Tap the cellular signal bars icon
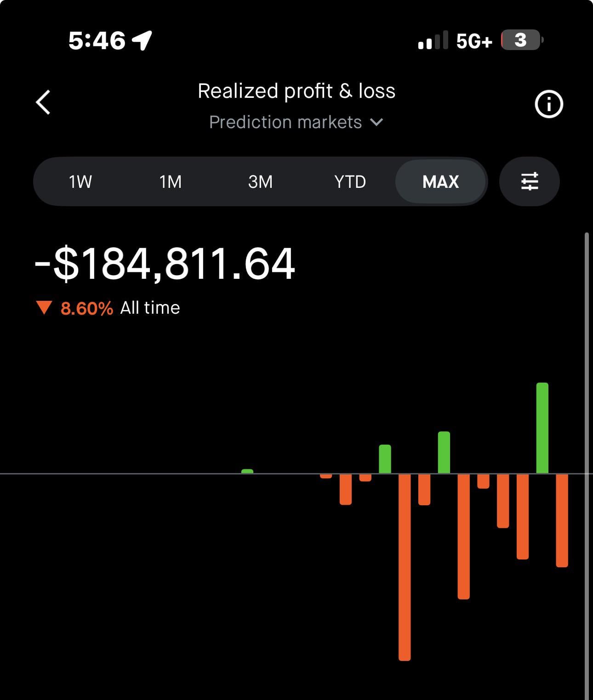Viewport: 593px width, 700px height. click(x=433, y=40)
